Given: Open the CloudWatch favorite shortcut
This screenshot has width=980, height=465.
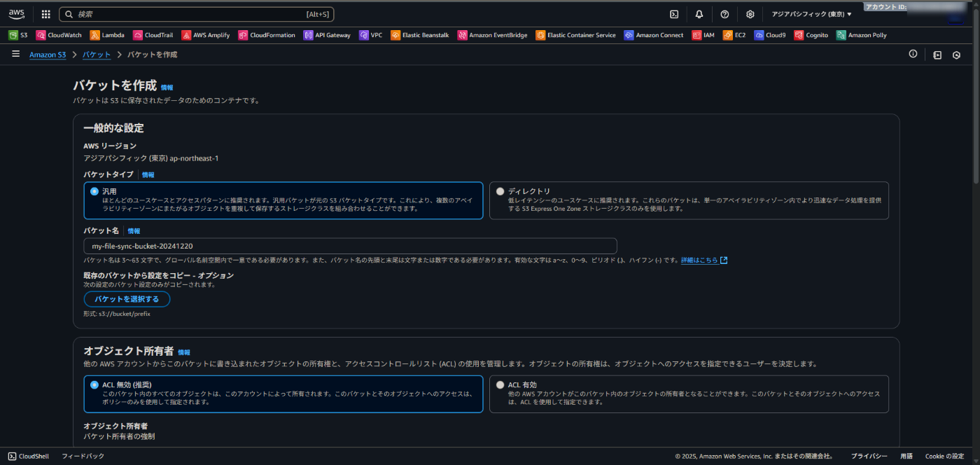Looking at the screenshot, I should click(59, 35).
